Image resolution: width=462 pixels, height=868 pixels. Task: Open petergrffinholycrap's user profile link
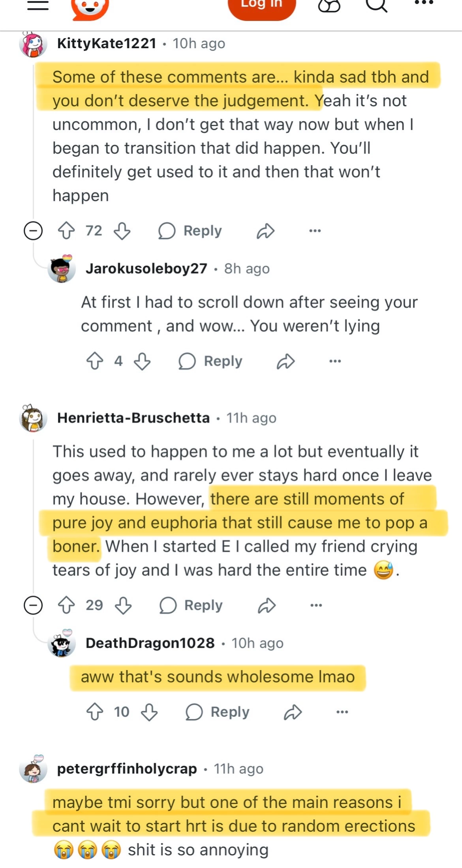pos(127,769)
